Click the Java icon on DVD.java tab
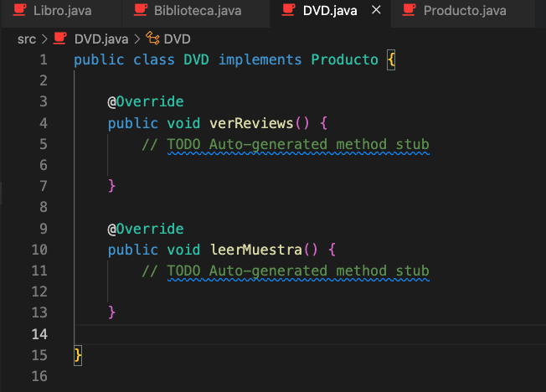The image size is (546, 392). click(287, 11)
